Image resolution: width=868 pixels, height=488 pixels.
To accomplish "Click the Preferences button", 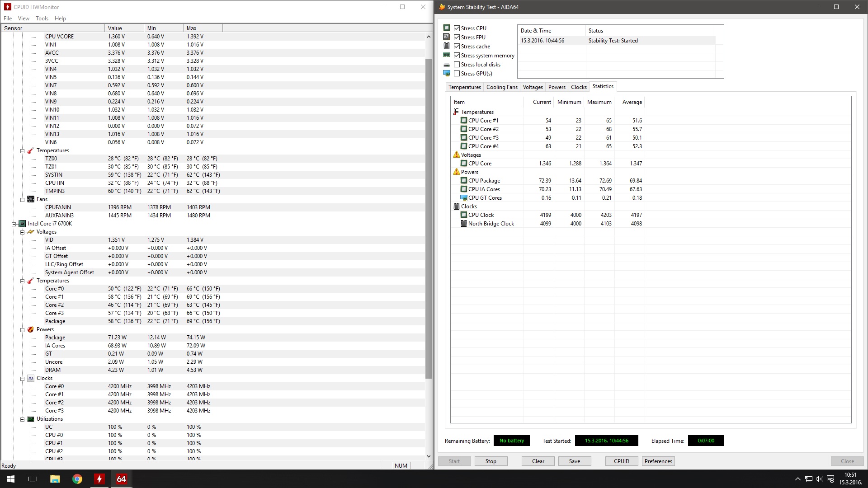I will tap(658, 461).
